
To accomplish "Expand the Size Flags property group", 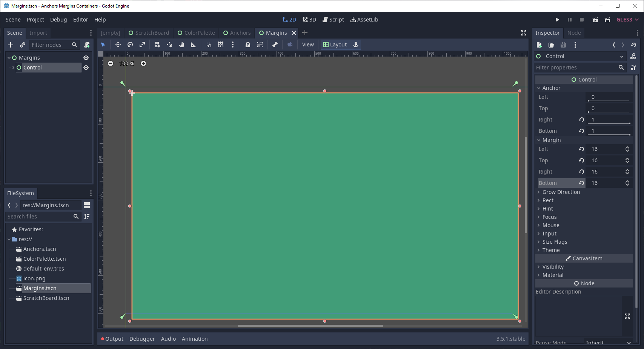I will (x=555, y=242).
